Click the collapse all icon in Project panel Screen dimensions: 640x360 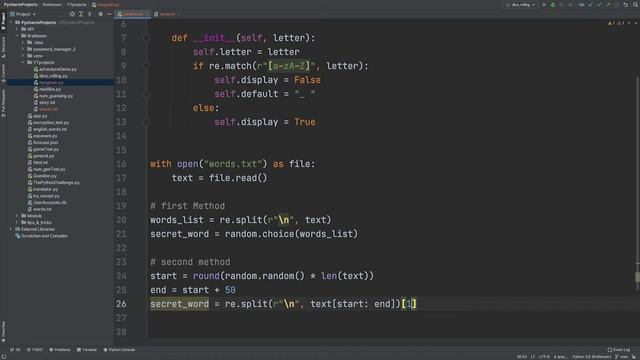click(89, 14)
